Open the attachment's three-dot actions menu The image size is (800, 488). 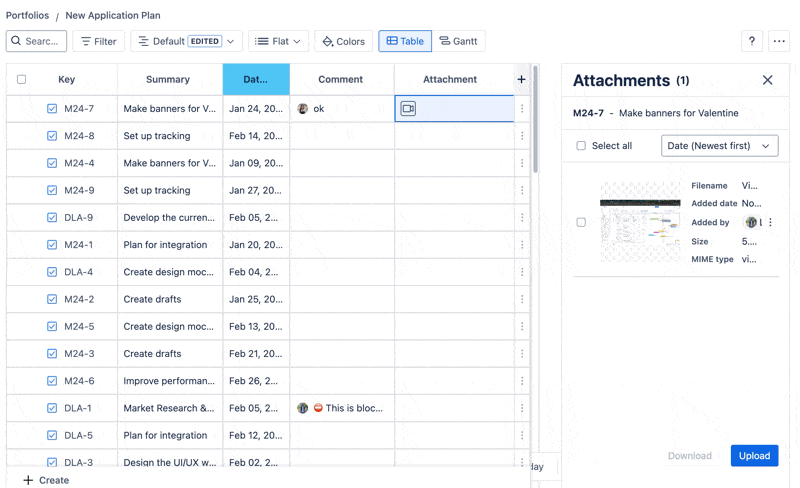[770, 223]
